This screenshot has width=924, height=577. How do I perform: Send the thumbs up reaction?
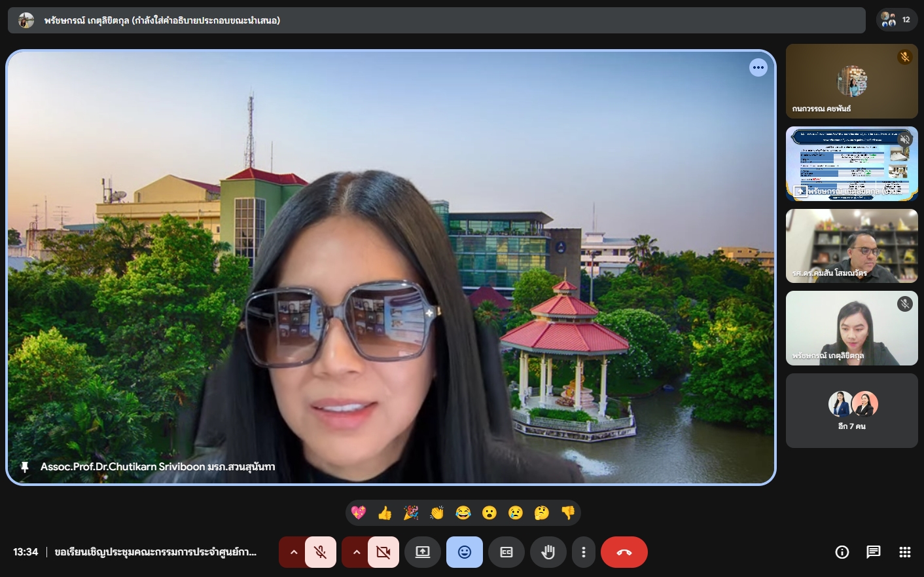tap(385, 513)
